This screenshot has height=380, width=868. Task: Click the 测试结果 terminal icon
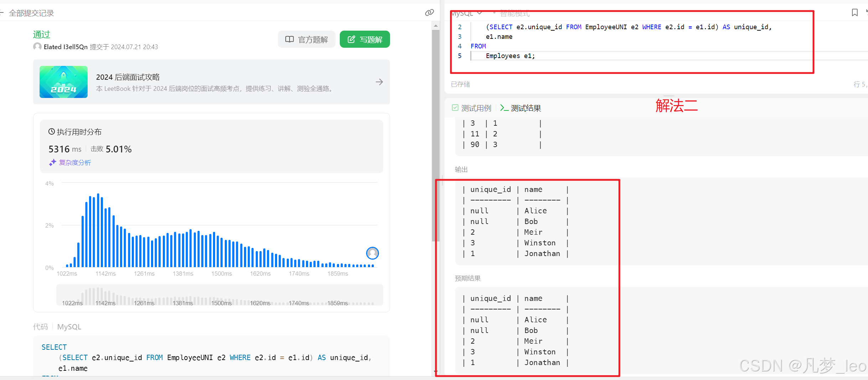(x=504, y=108)
